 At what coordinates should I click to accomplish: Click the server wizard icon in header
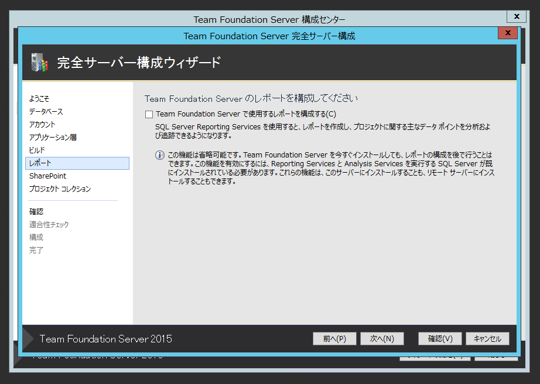coord(39,62)
